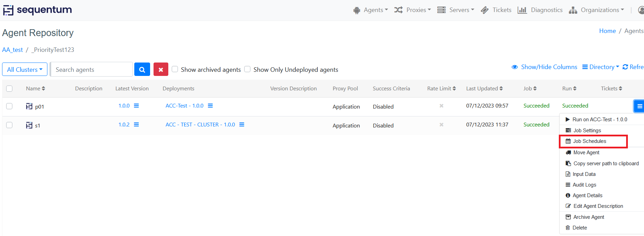Select the checkbox for agent p01
Viewport: 644px width, 236px height.
coord(9,106)
